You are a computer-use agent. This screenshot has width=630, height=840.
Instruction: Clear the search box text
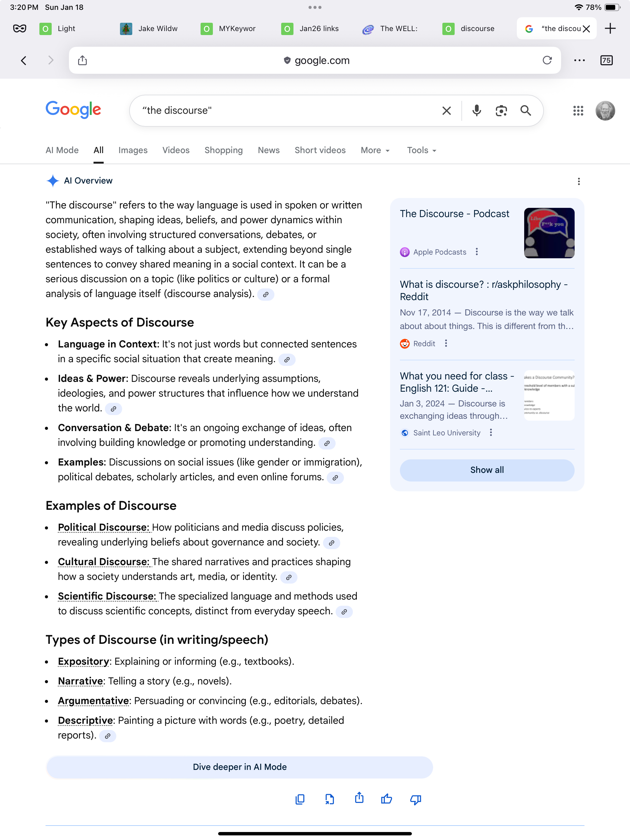click(x=446, y=110)
